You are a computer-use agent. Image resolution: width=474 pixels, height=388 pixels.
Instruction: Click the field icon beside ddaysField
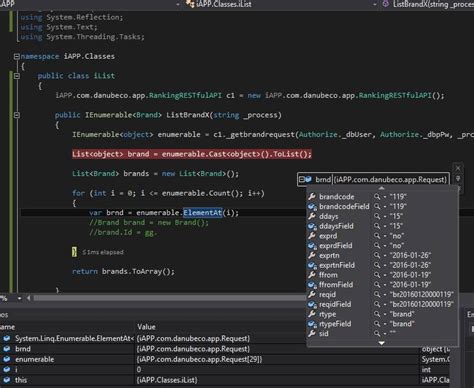pyautogui.click(x=312, y=226)
